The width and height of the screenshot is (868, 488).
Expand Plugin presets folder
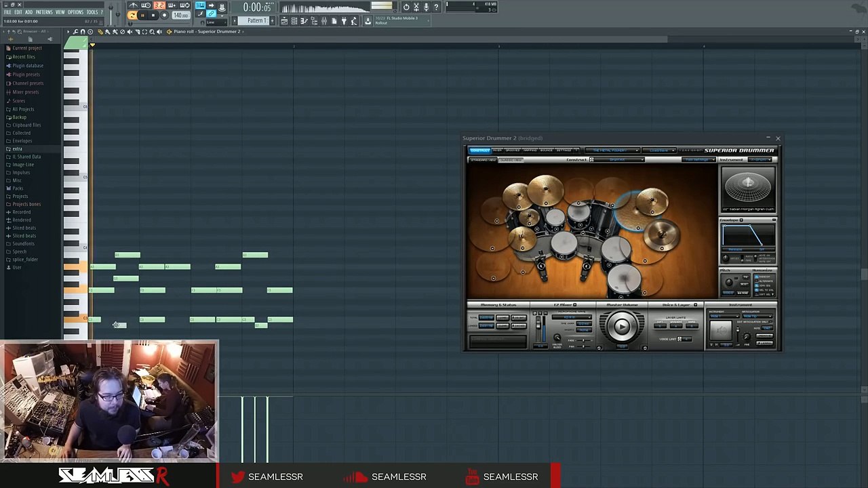26,75
